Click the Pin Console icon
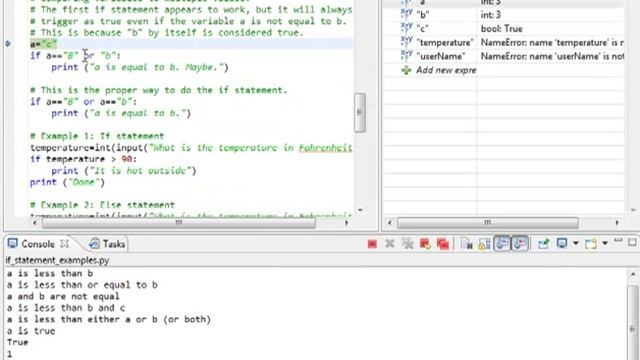Viewport: 640px width, 360px height. tap(543, 244)
